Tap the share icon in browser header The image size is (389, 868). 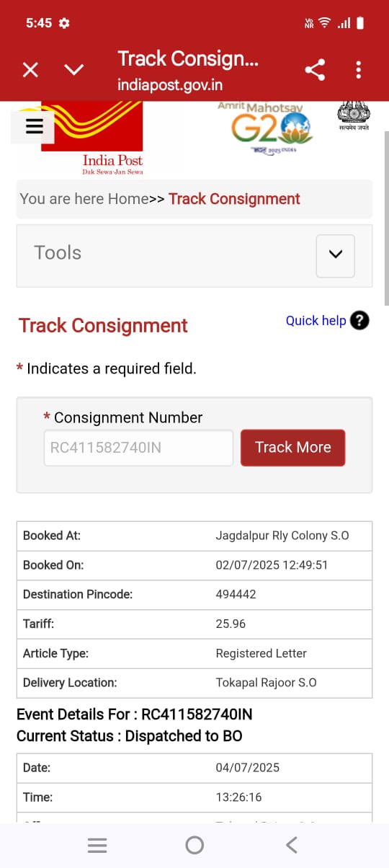[x=315, y=70]
